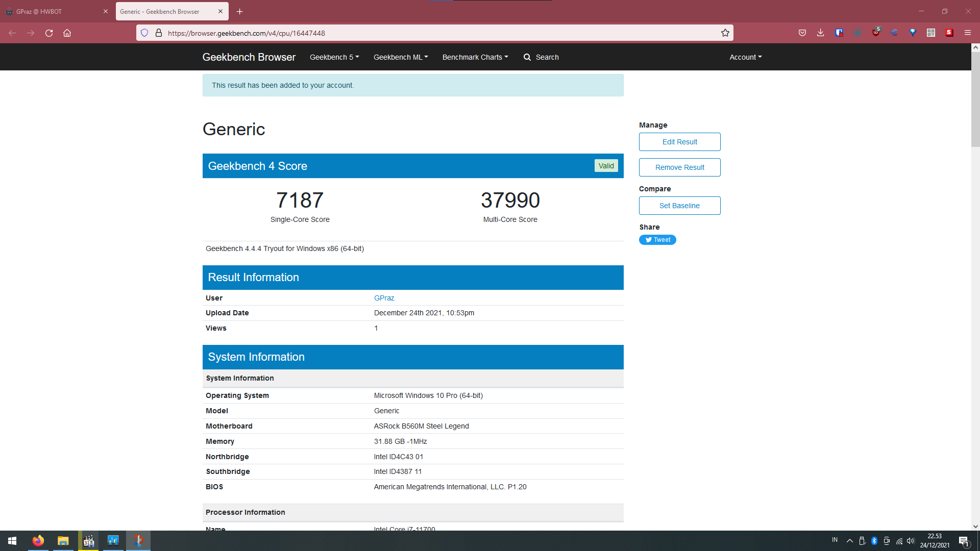Open the GPraz user profile link
Screen dimensions: 980x551
pos(384,298)
